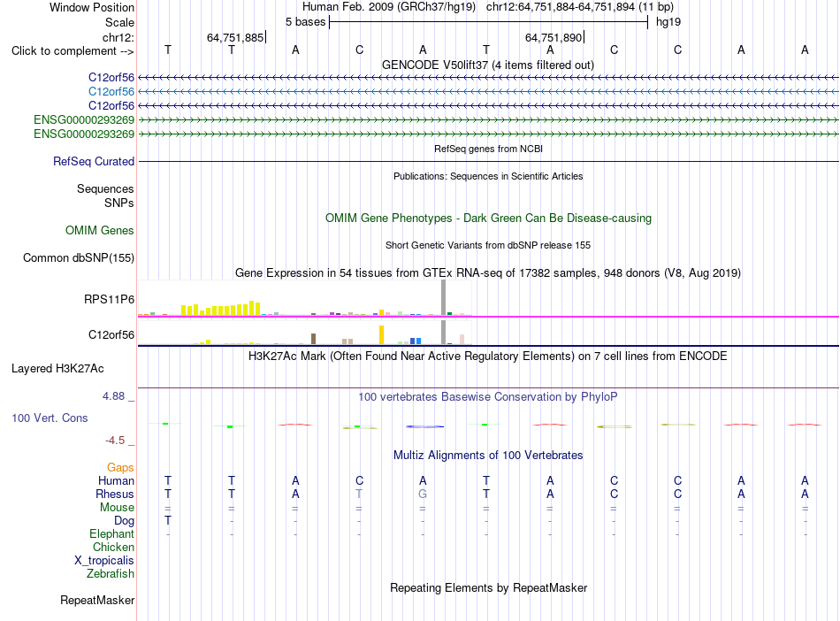This screenshot has height=621, width=840.
Task: Click the Common dbSNP(155) track label
Action: point(78,257)
